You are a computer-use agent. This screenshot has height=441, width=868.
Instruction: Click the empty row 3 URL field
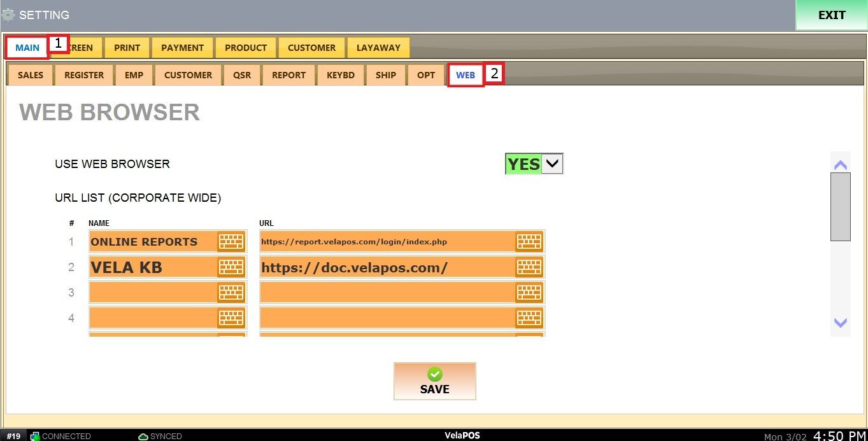[387, 293]
